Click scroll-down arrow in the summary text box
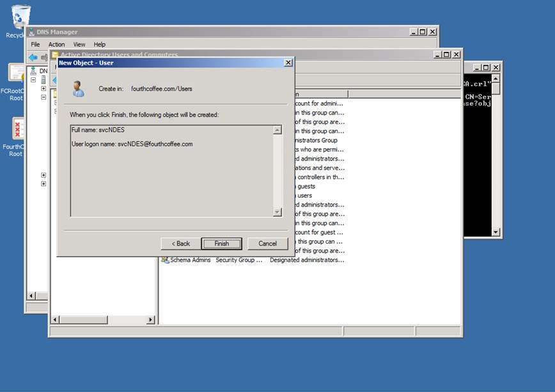 coord(277,212)
